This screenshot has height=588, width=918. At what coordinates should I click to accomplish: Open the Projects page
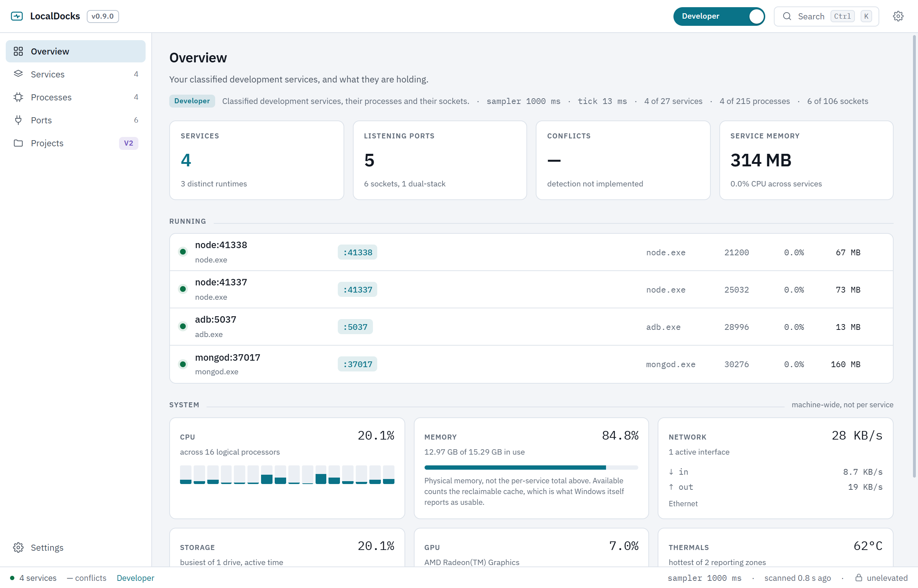click(x=76, y=143)
